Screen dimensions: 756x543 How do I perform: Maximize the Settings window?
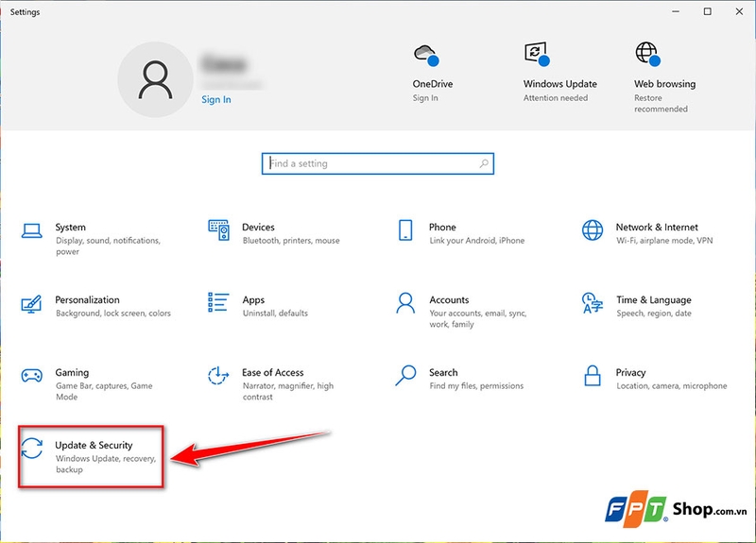pyautogui.click(x=707, y=11)
